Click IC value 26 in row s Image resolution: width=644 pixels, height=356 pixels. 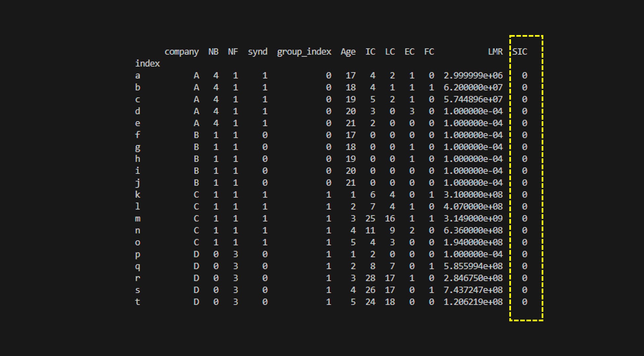tap(370, 290)
